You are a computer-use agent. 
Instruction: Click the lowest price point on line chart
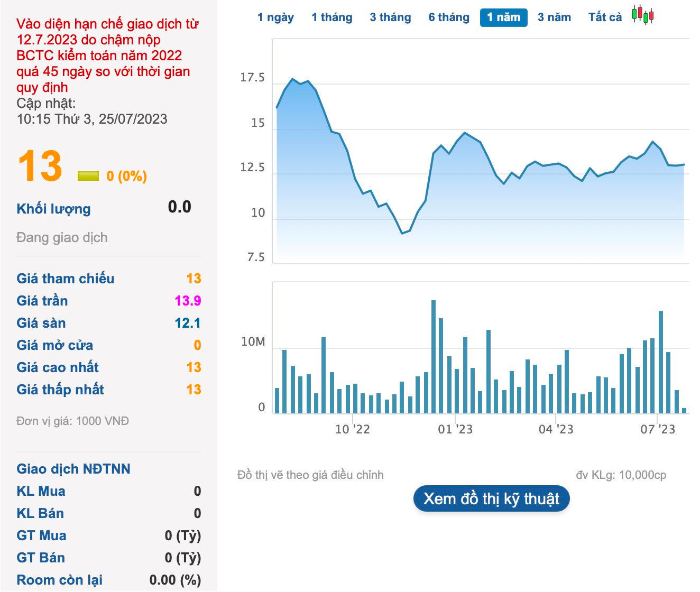[402, 233]
